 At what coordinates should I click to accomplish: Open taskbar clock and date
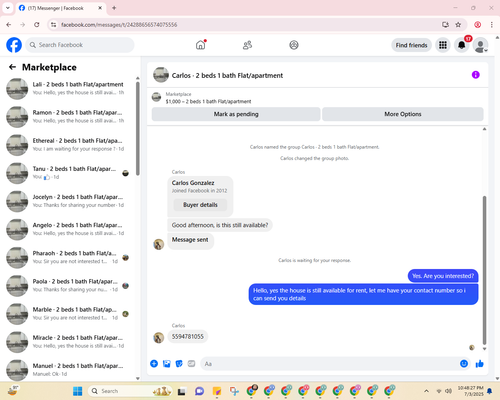(x=470, y=391)
